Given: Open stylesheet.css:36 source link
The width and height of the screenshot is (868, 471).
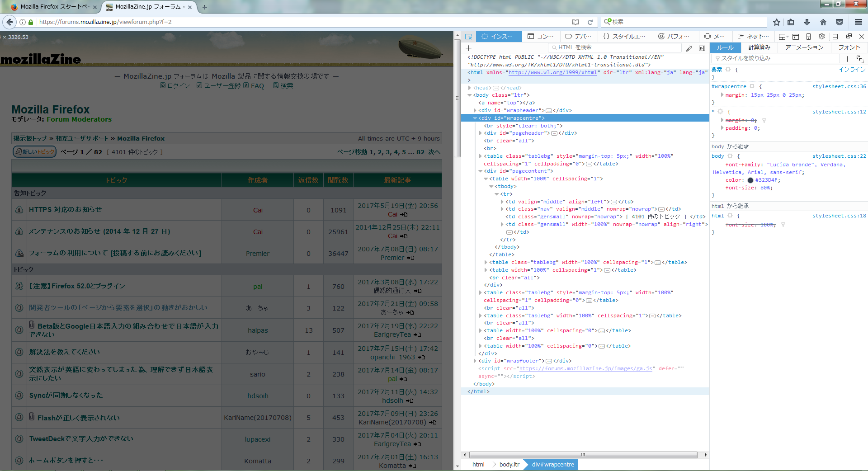Looking at the screenshot, I should (839, 86).
